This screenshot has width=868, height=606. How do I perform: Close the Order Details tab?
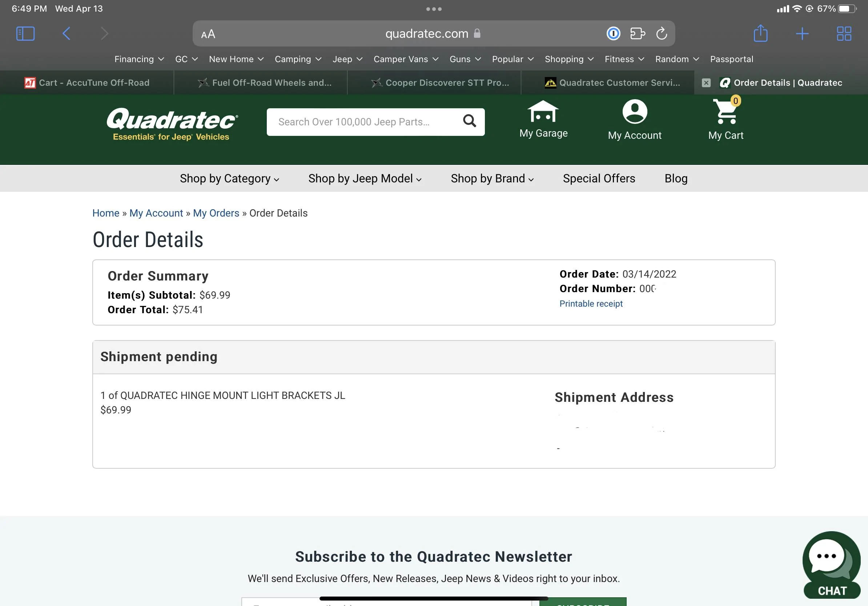coord(706,83)
